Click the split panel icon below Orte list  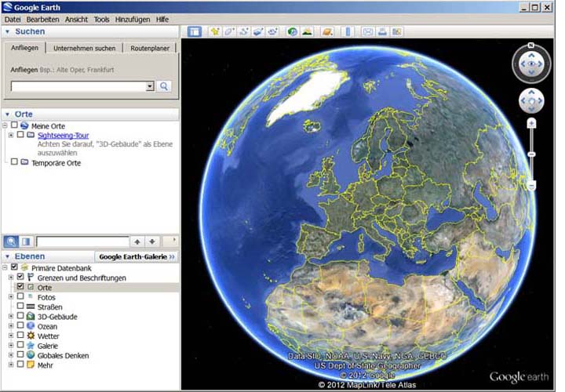click(x=26, y=241)
